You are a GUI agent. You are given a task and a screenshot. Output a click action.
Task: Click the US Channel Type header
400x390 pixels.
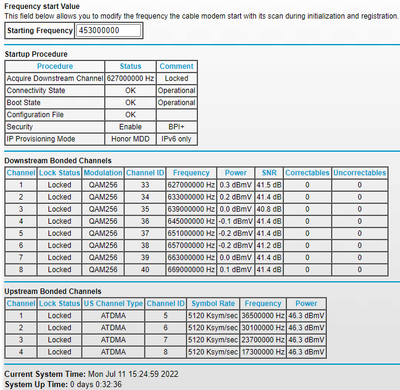click(113, 303)
